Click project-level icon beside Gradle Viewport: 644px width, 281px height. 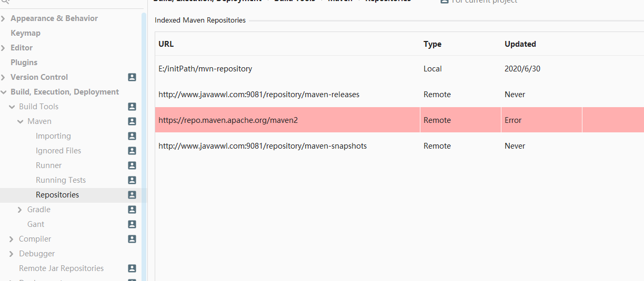coord(132,210)
